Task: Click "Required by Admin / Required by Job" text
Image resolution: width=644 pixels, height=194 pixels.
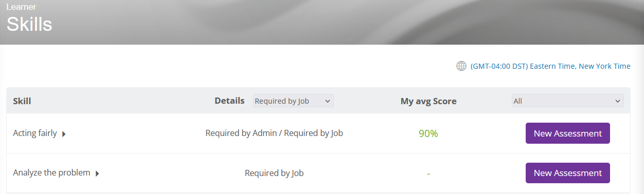Action: (274, 133)
